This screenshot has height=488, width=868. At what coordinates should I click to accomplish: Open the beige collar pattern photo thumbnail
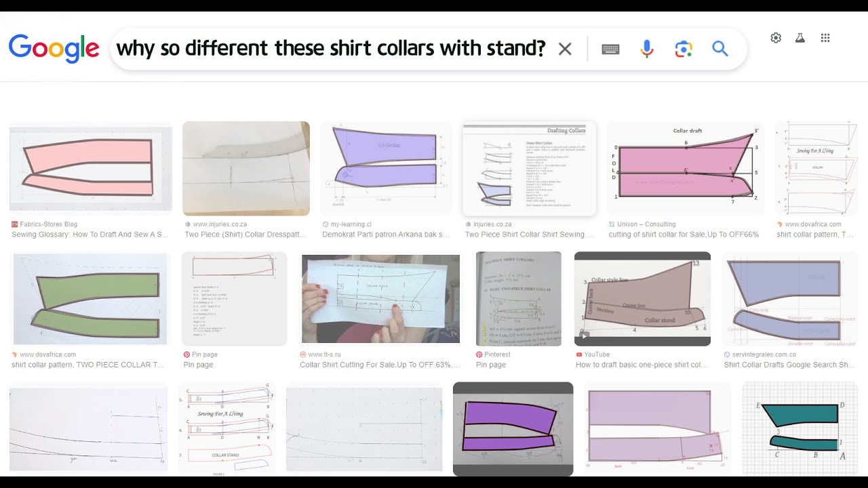coord(246,169)
